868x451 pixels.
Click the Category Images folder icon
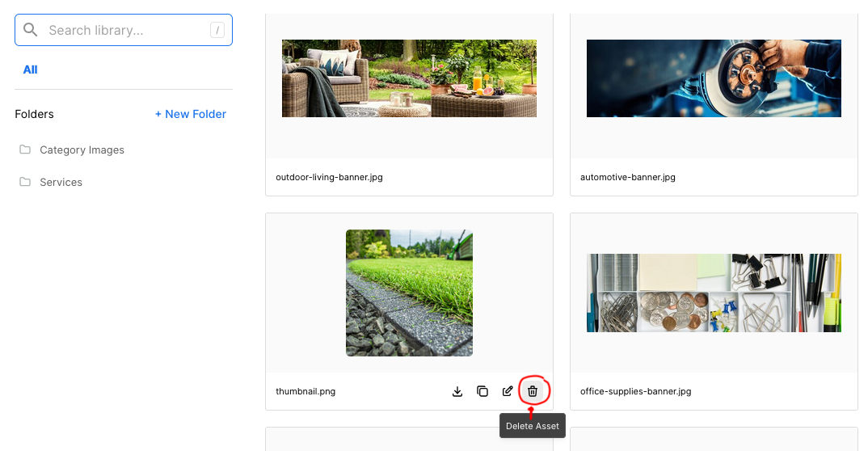[x=25, y=150]
